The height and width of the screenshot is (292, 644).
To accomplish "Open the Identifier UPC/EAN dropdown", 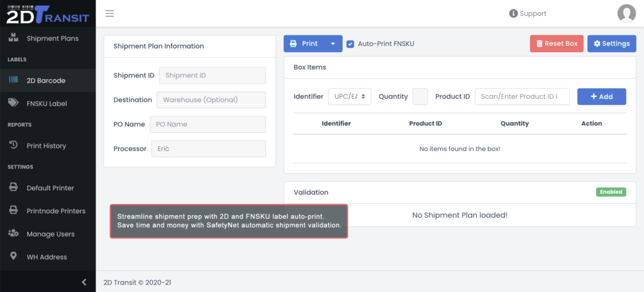I will pyautogui.click(x=350, y=97).
